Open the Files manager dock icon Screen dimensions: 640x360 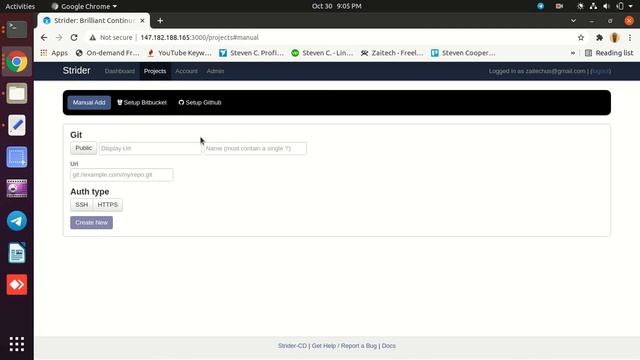pyautogui.click(x=17, y=93)
